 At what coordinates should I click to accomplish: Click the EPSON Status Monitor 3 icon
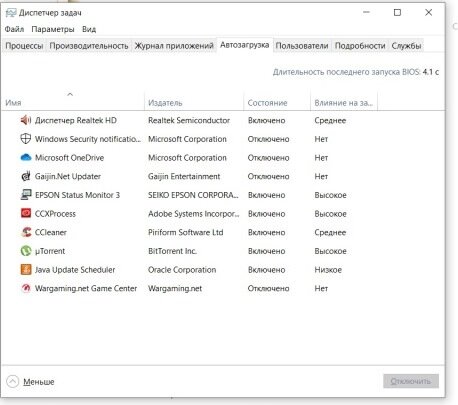coord(26,195)
